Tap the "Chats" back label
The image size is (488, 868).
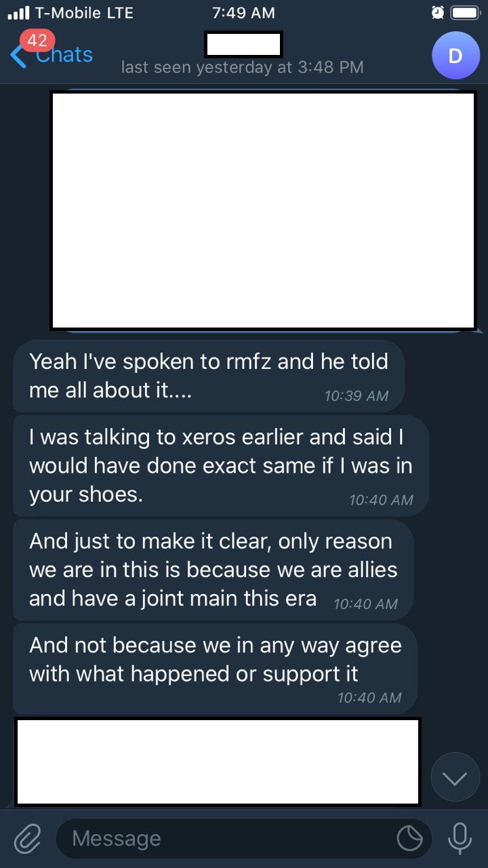(x=65, y=56)
